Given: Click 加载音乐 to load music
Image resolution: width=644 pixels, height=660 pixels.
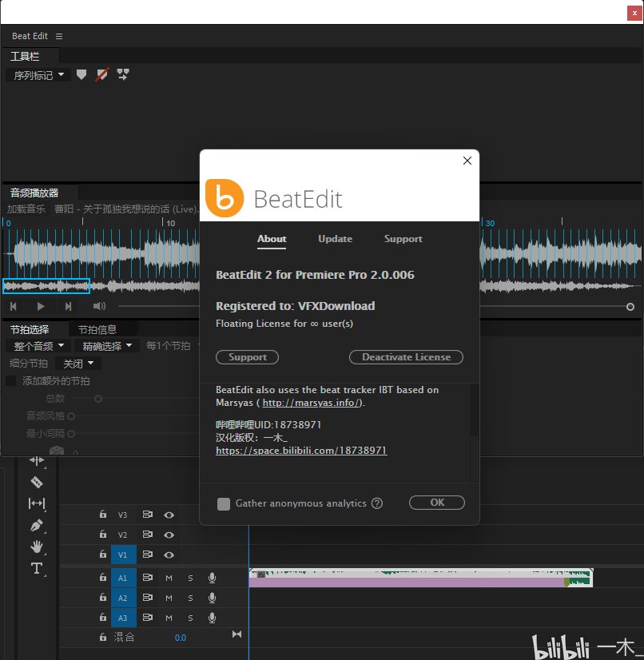Looking at the screenshot, I should (x=26, y=209).
